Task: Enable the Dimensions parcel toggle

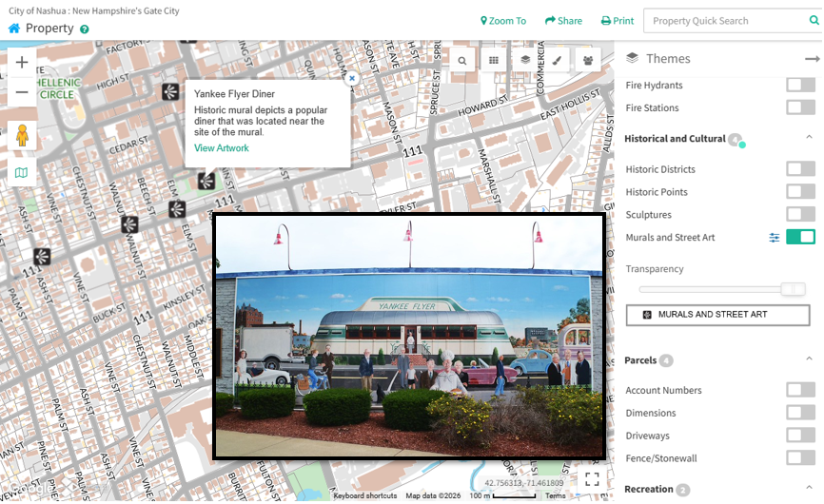Action: 801,412
